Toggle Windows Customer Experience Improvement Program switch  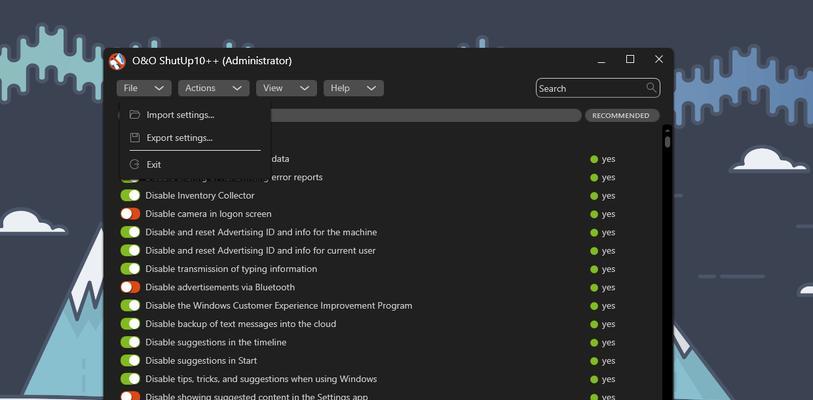130,306
